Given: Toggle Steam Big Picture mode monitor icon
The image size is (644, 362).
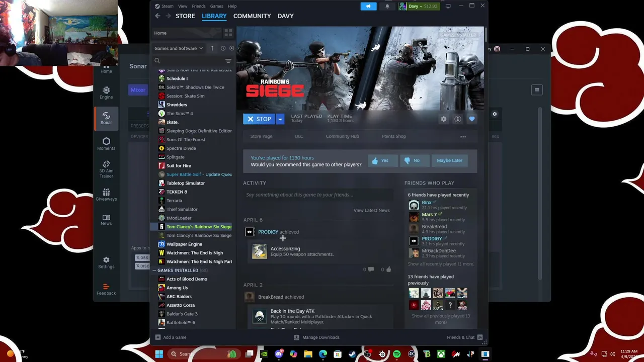Looking at the screenshot, I should click(x=448, y=6).
